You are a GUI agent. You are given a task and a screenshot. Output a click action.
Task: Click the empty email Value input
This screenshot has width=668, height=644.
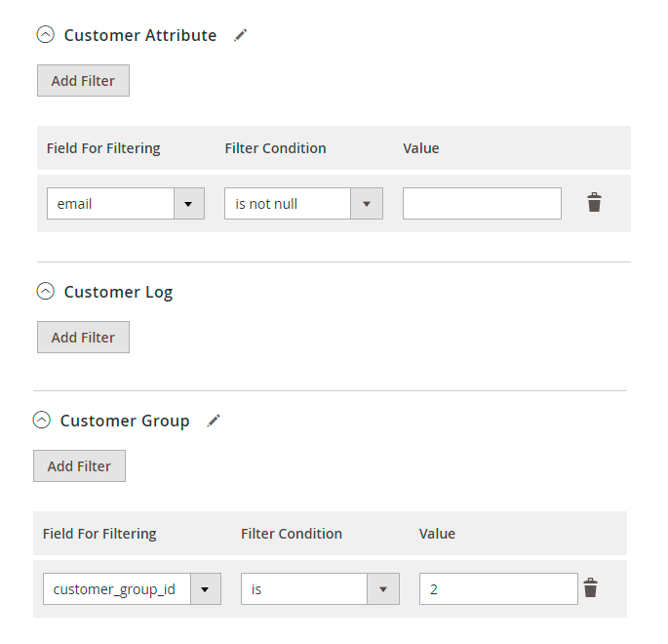[482, 204]
